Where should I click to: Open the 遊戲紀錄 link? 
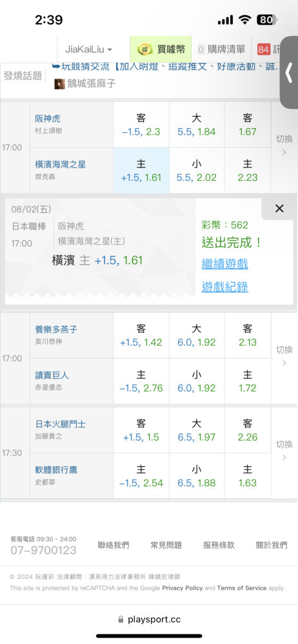pos(224,287)
